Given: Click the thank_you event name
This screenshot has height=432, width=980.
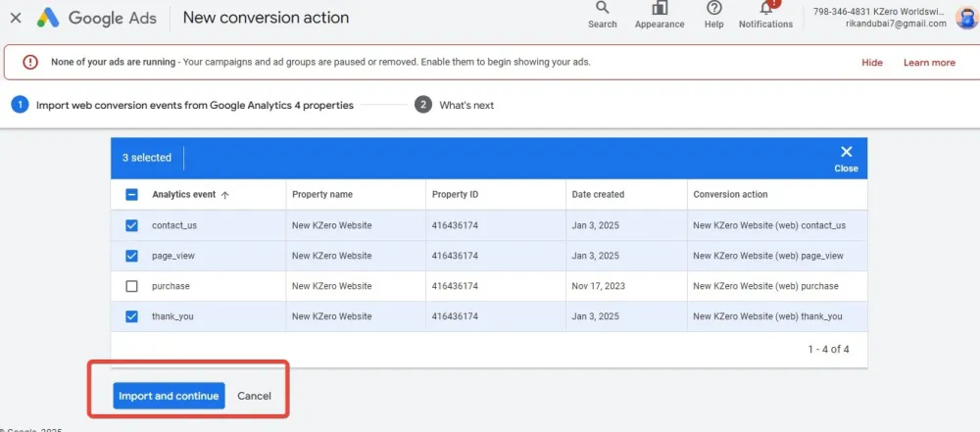Looking at the screenshot, I should [172, 316].
